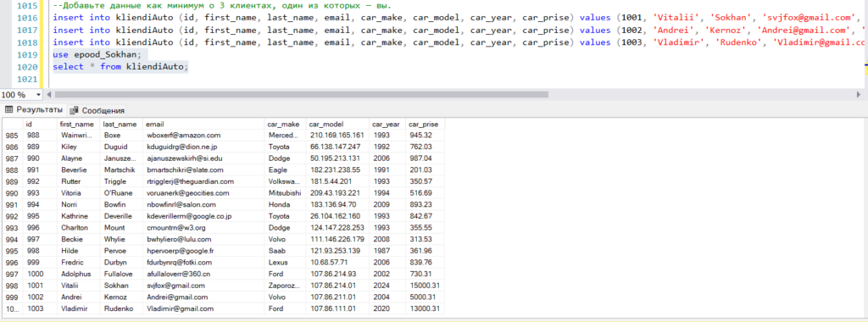Click the cell kduguidrg@dion.ne.jp
This screenshot has width=868, height=322.
pos(203,147)
